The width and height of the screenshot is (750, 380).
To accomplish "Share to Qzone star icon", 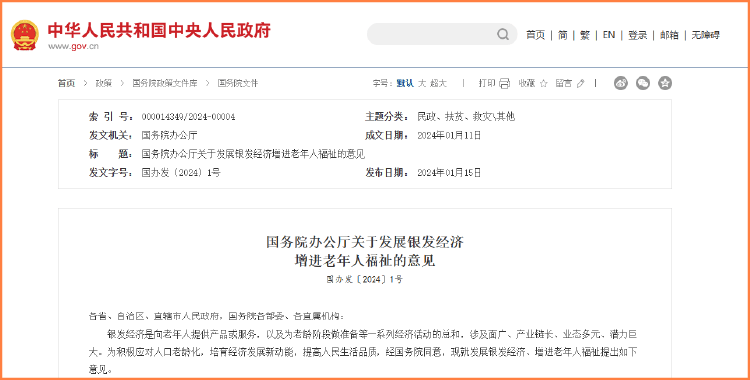I will click(665, 83).
